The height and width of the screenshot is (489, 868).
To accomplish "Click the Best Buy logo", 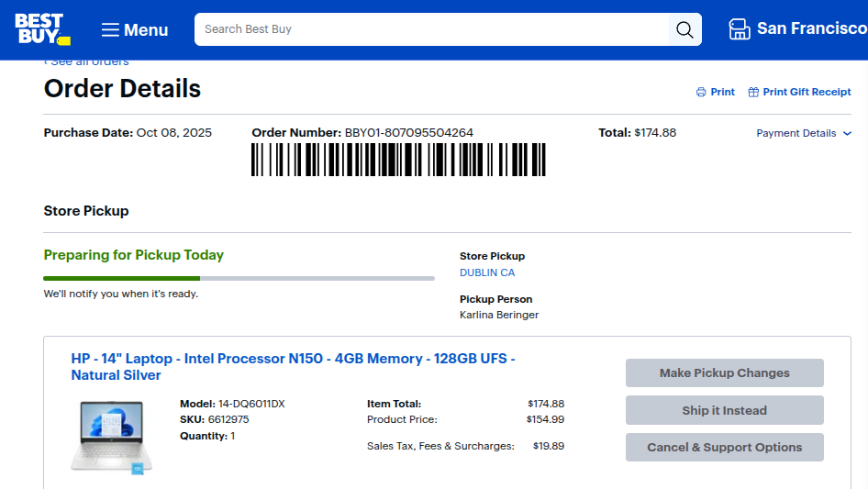I will (x=42, y=29).
